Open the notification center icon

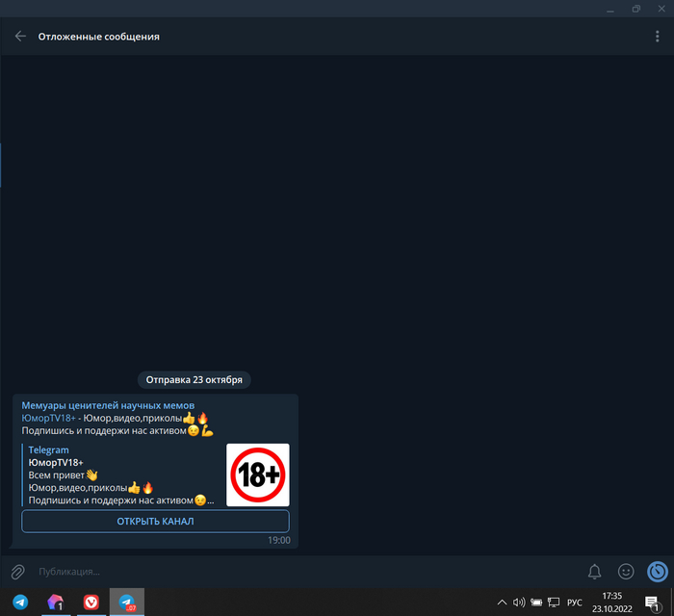coord(652,603)
